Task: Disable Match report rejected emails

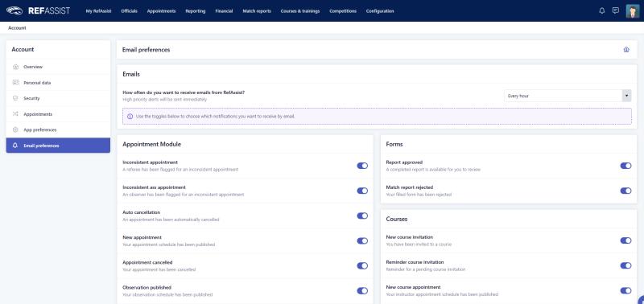Action: [625, 191]
